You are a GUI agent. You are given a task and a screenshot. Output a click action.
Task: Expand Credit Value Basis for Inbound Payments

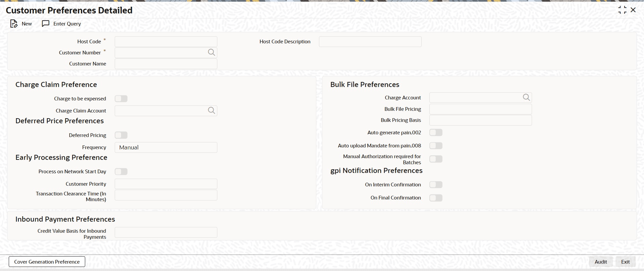(166, 232)
